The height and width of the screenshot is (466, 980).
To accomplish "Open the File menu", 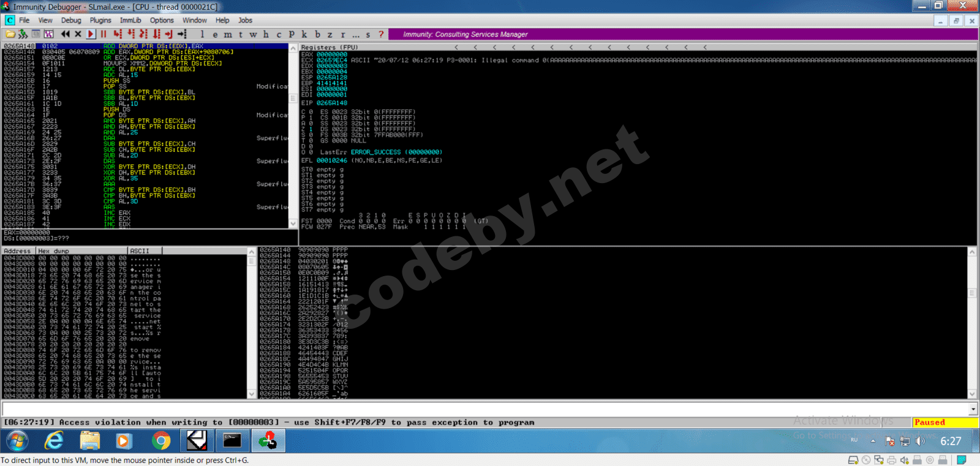I will click(24, 20).
